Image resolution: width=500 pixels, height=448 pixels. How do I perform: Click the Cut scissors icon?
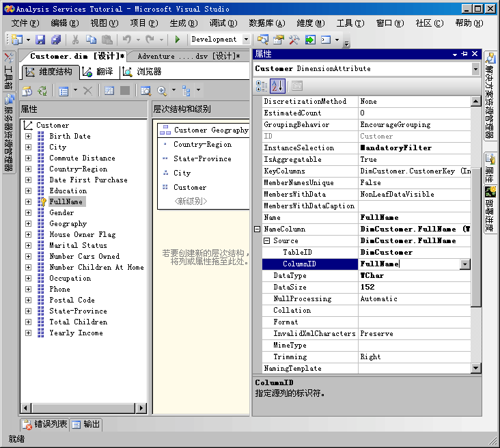coord(76,40)
